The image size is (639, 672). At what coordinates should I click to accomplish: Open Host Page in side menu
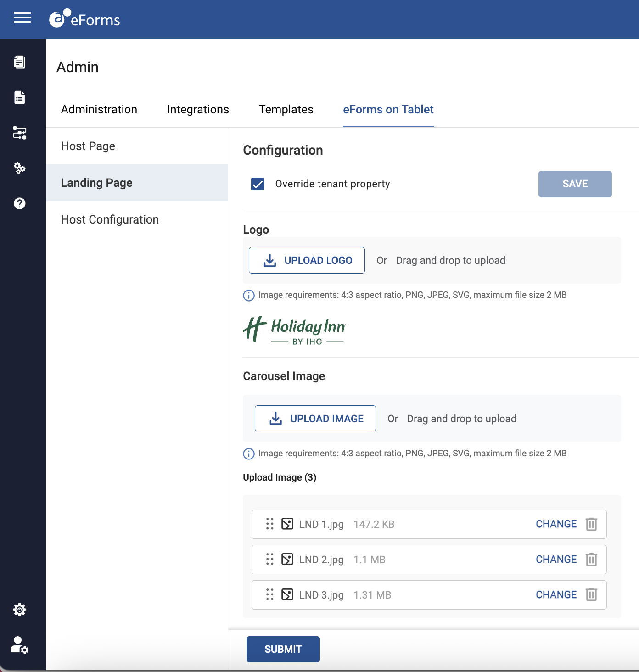tap(137, 146)
